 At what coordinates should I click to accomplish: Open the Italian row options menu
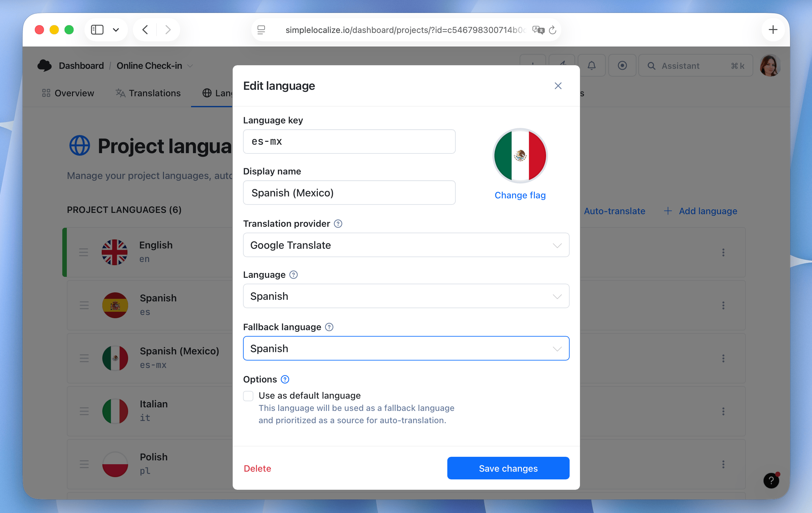(x=723, y=411)
